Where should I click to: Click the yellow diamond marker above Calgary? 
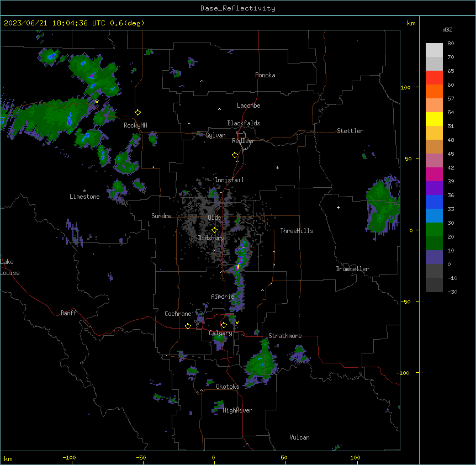[224, 325]
